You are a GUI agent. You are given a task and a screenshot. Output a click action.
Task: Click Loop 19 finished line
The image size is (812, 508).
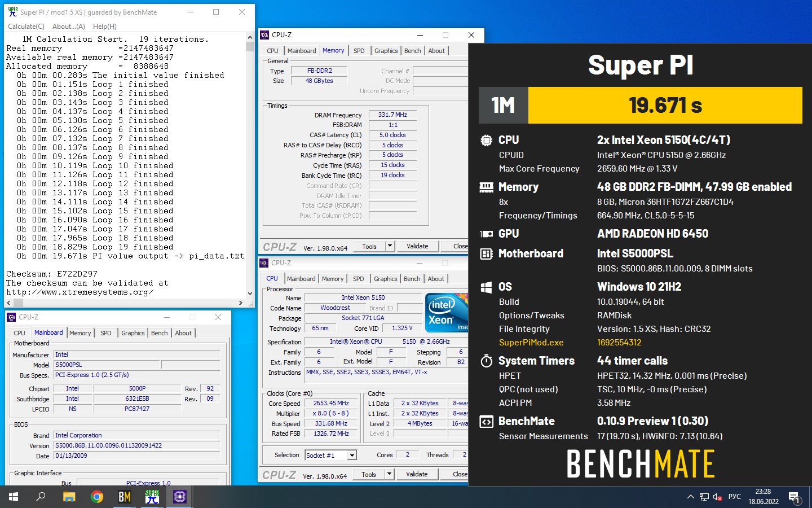click(x=95, y=247)
